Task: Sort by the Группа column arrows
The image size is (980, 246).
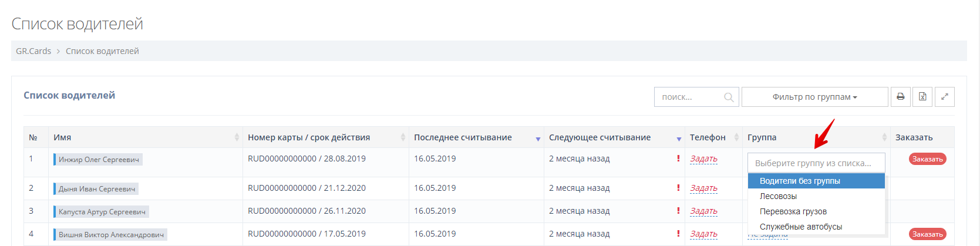Action: click(x=884, y=137)
